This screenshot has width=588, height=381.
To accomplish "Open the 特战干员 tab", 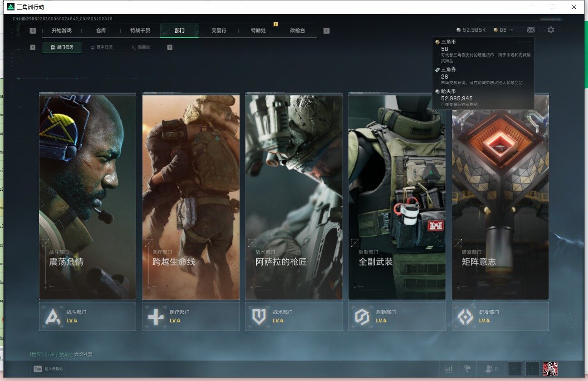I will [x=140, y=30].
